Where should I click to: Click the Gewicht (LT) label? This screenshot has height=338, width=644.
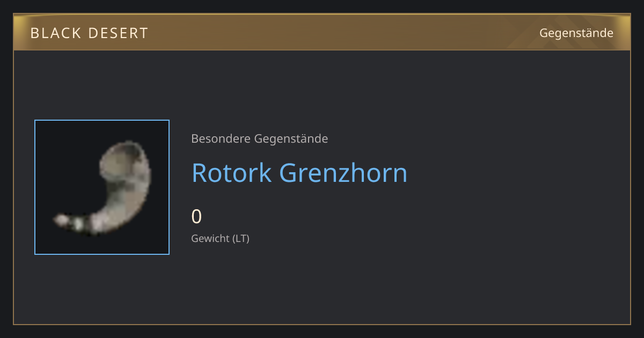coord(221,238)
